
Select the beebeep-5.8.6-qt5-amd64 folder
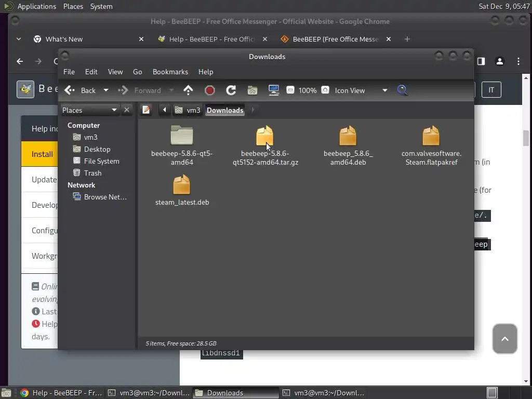[x=182, y=145]
